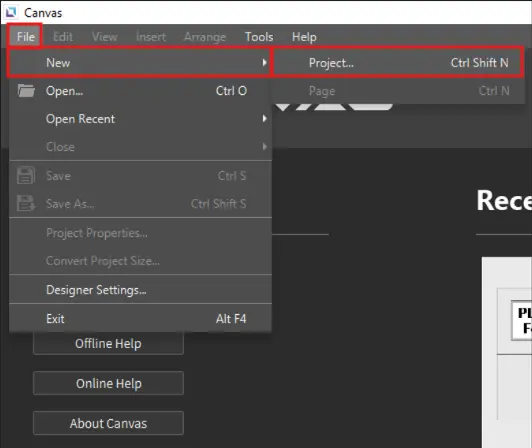Viewport: 532px width, 448px height.
Task: Open the Tools menu
Action: 259,37
